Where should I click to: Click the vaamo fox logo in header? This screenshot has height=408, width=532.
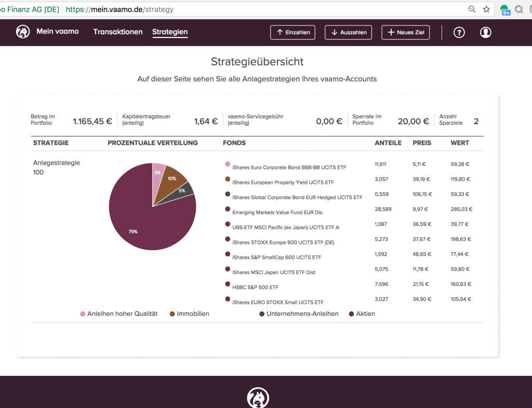23,32
